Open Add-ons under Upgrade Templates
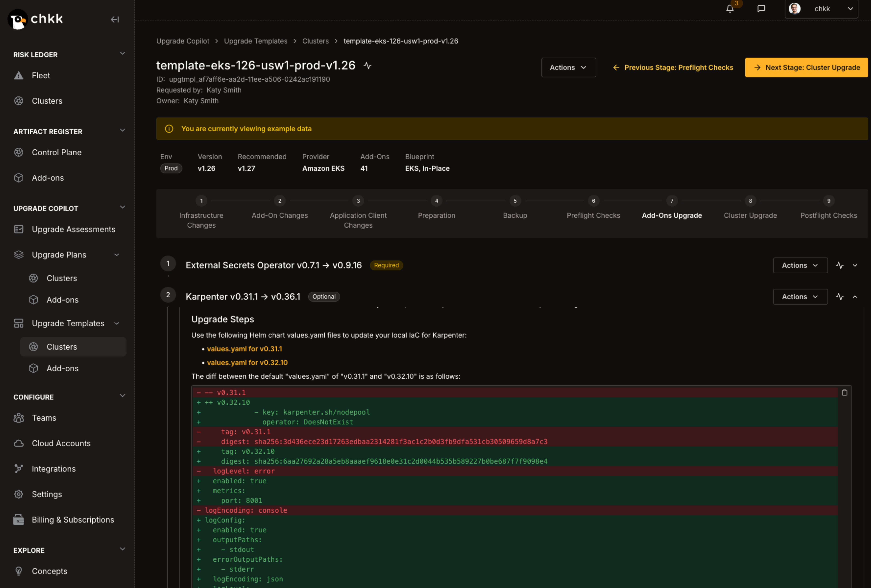 pos(62,368)
